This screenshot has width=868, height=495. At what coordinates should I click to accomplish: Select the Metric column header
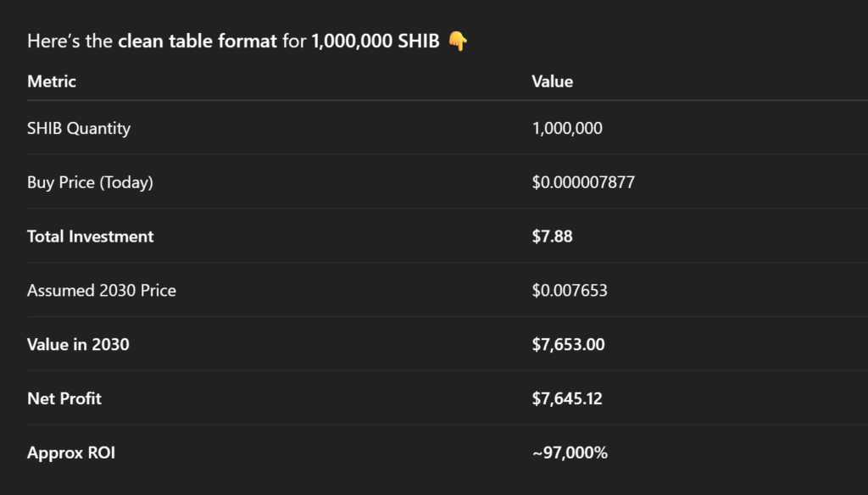(52, 81)
